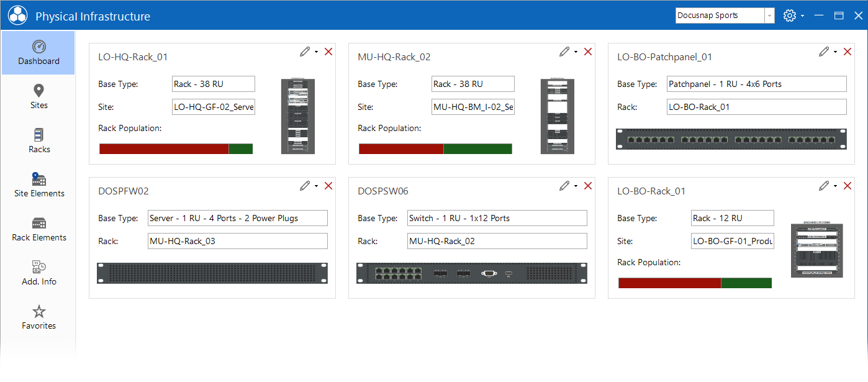Click the Switch - 1 RU - 1x12 Ports field

(x=497, y=218)
